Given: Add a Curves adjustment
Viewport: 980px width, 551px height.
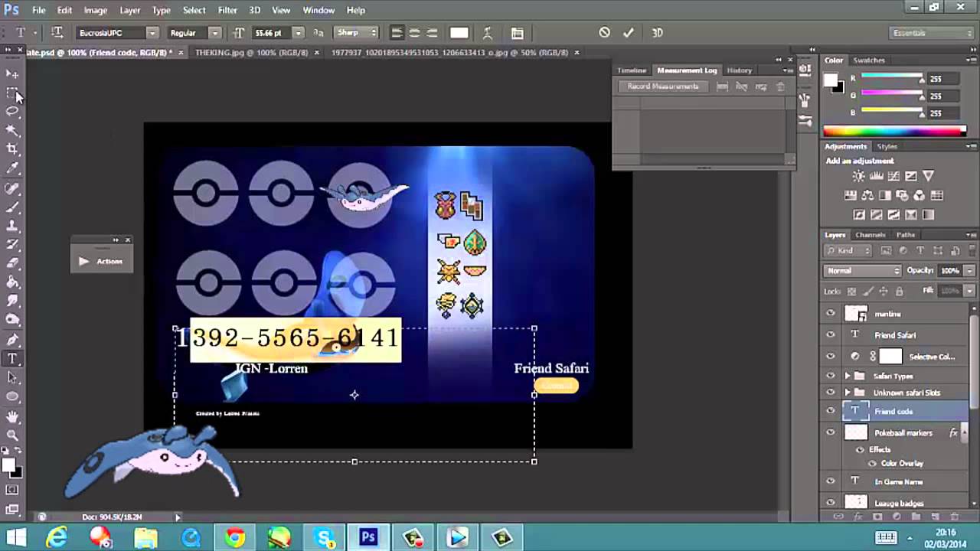Looking at the screenshot, I should point(893,176).
